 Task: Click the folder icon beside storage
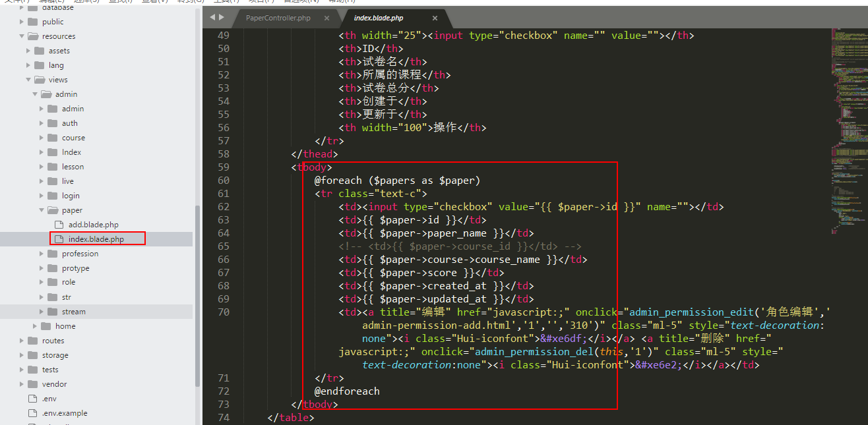coord(32,355)
